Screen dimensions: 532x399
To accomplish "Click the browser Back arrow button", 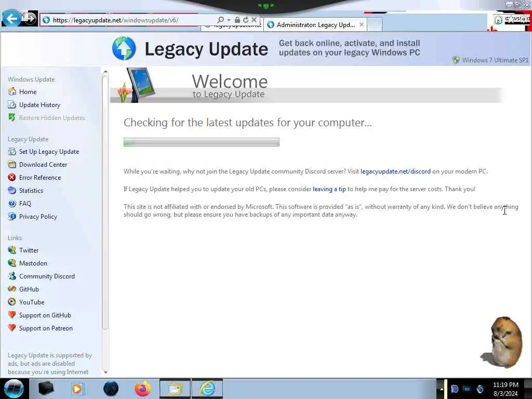I will 11,18.
